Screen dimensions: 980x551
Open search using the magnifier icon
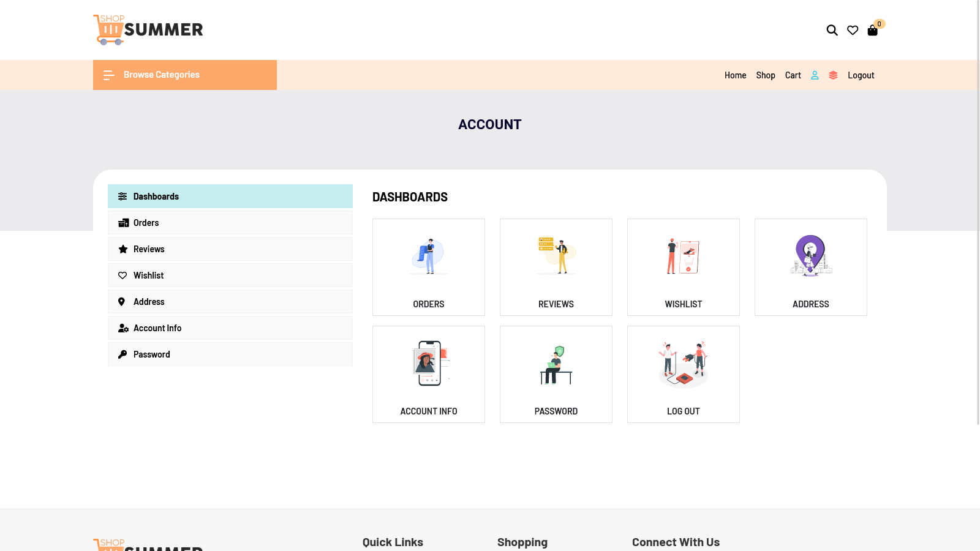832,30
